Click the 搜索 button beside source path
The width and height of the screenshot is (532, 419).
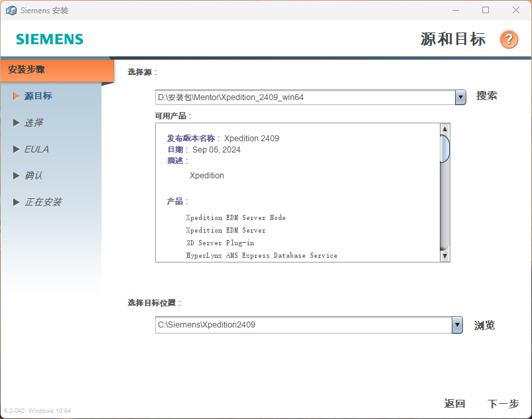pyautogui.click(x=486, y=96)
